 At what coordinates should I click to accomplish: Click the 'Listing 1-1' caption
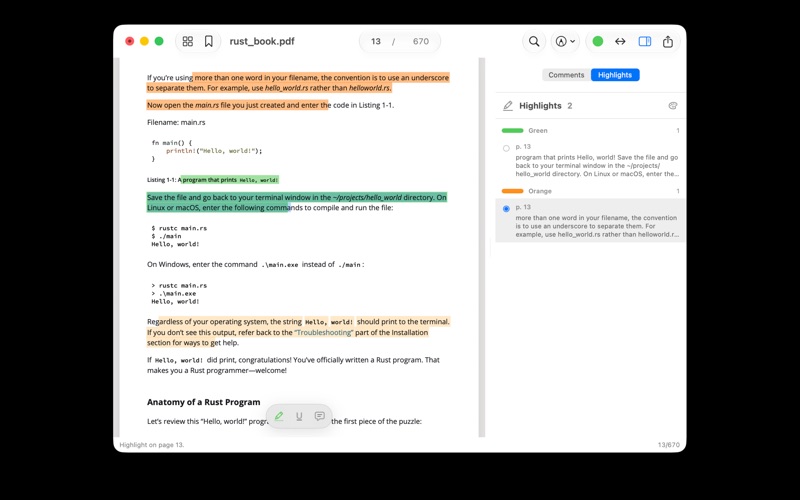point(213,180)
